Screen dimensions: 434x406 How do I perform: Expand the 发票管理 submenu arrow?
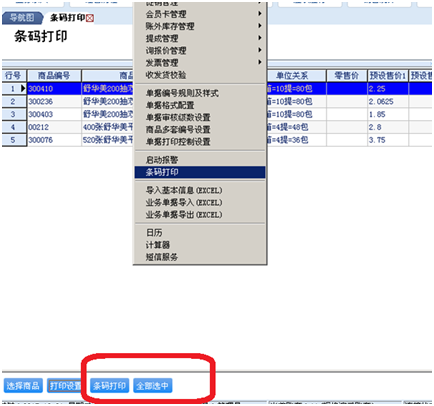click(259, 62)
